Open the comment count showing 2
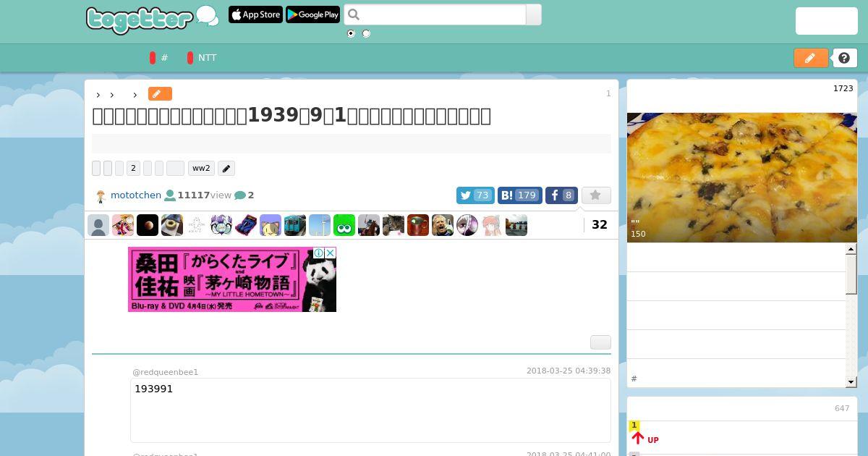 click(244, 195)
